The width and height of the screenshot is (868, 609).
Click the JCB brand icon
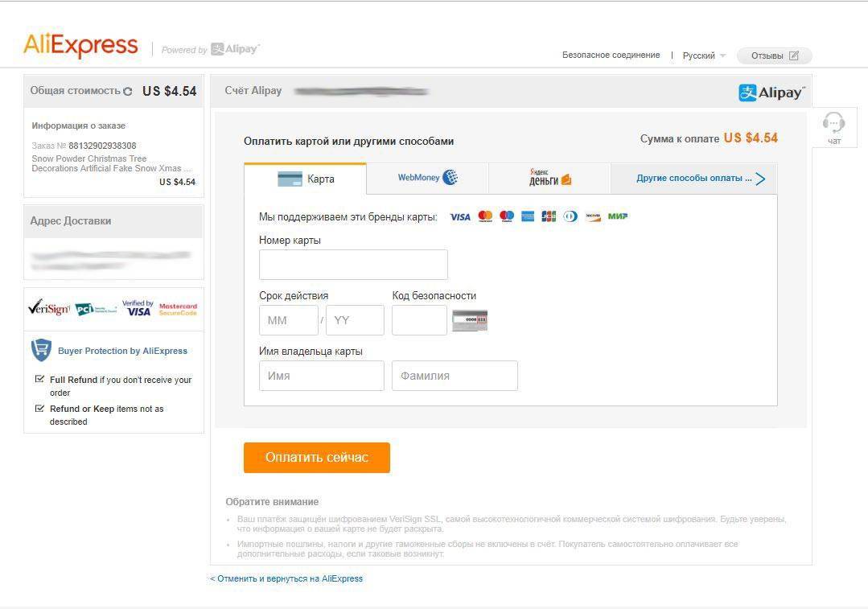[549, 216]
